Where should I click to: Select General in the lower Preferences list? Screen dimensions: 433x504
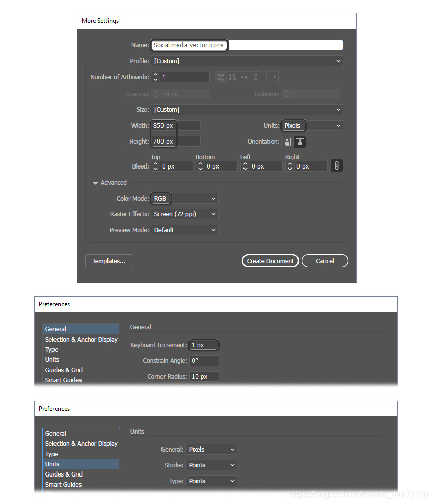tap(81, 434)
